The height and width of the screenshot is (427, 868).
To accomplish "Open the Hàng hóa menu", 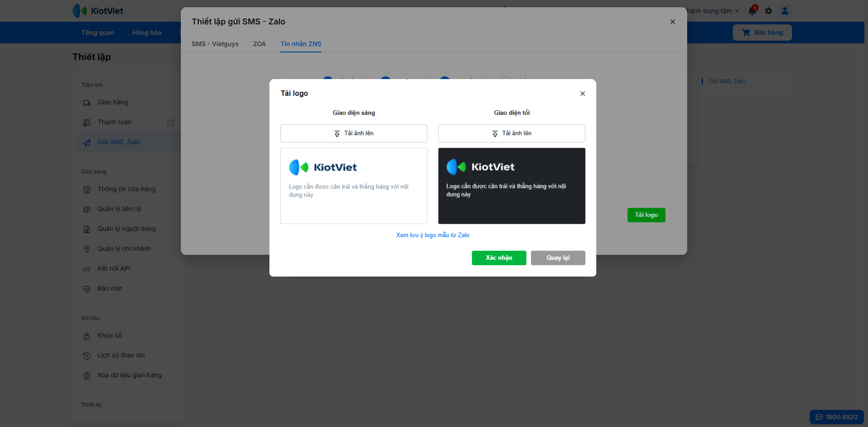I will click(146, 33).
